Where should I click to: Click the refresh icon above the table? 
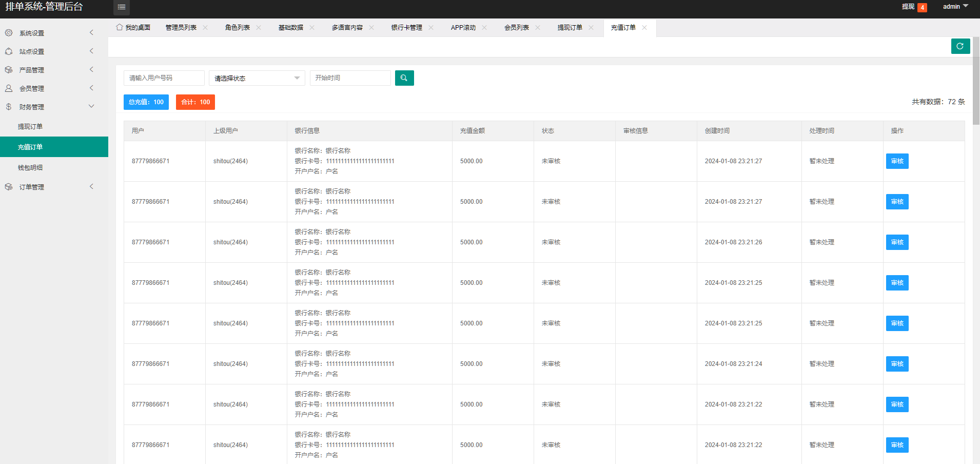click(x=961, y=46)
